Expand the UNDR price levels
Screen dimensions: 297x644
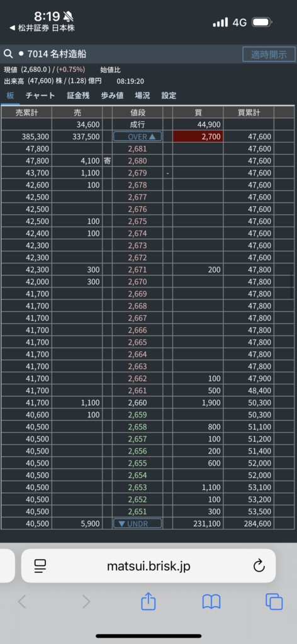coord(137,524)
